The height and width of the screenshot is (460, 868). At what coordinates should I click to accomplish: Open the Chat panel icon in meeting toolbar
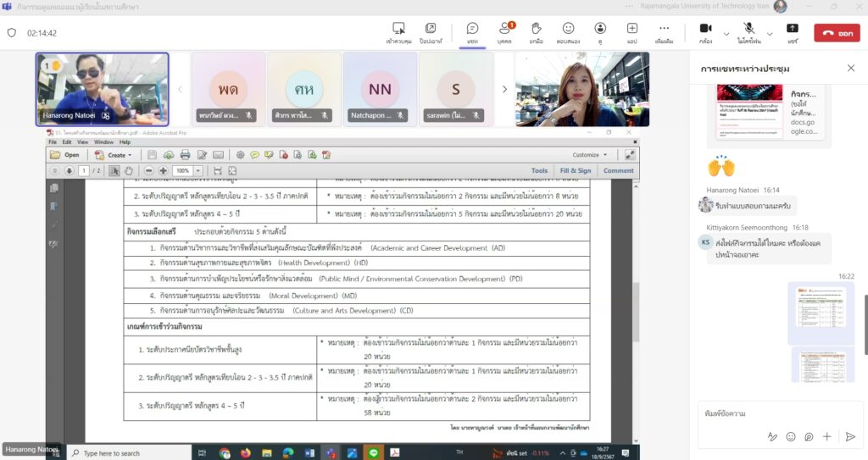point(472,32)
